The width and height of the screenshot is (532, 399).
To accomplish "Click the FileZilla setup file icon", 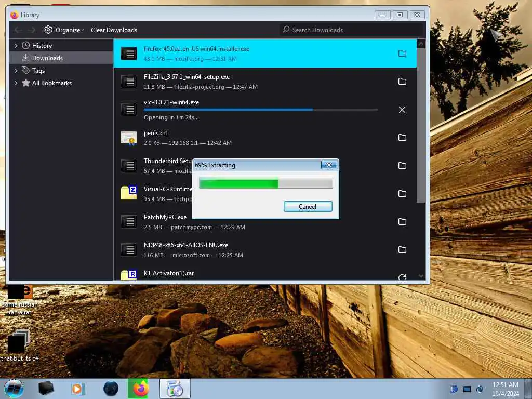I will pos(129,82).
